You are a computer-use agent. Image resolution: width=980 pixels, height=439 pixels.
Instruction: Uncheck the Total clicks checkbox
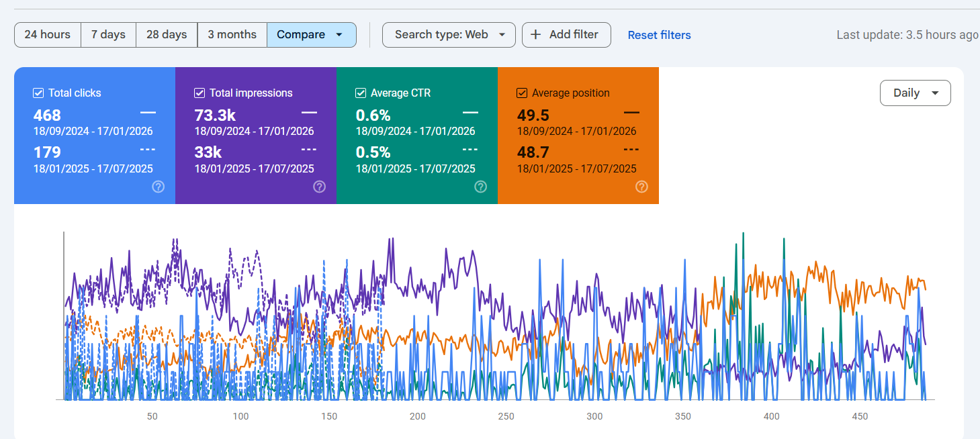pyautogui.click(x=38, y=93)
